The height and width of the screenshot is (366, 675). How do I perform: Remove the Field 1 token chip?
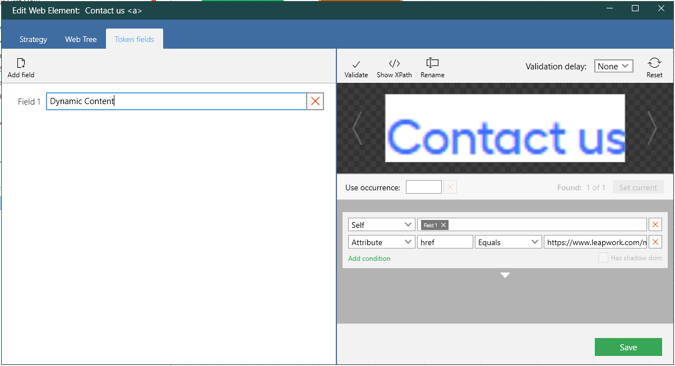(443, 225)
